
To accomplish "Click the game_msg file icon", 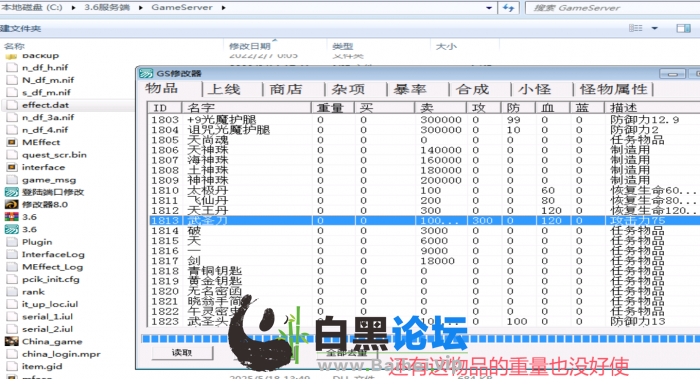I will click(x=12, y=180).
